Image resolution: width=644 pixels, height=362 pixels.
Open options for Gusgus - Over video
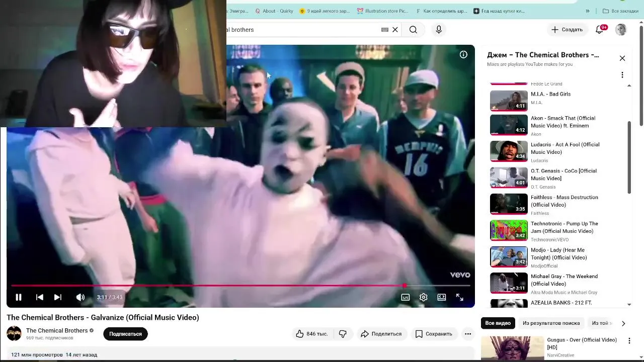coord(629,341)
